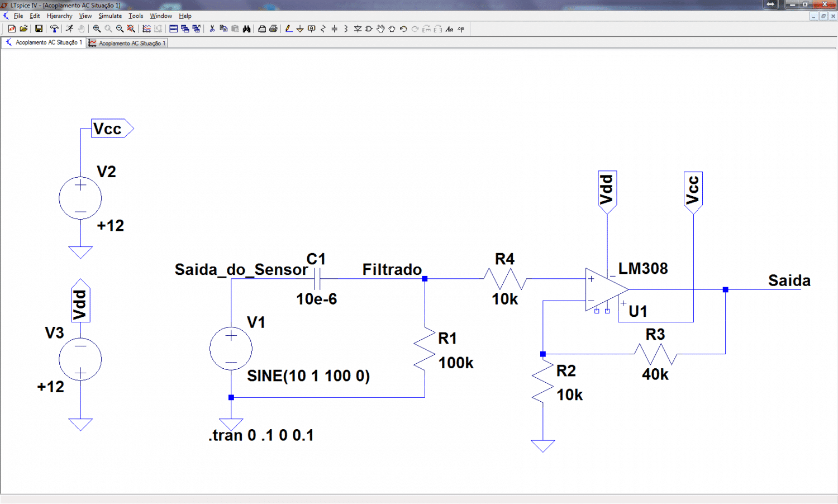Click the Control Panel hammer icon
Image resolution: width=838 pixels, height=504 pixels.
(54, 28)
